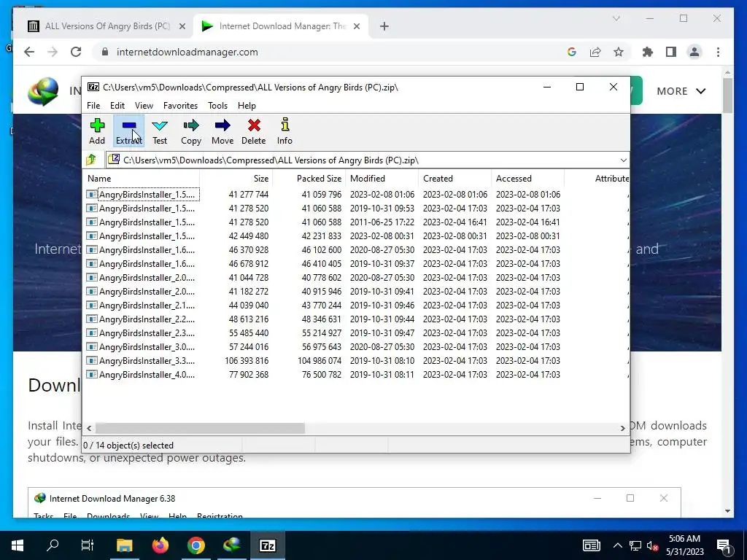
Task: Select the AngryBirdsInstaller_4.0 file
Action: [x=356, y=374]
